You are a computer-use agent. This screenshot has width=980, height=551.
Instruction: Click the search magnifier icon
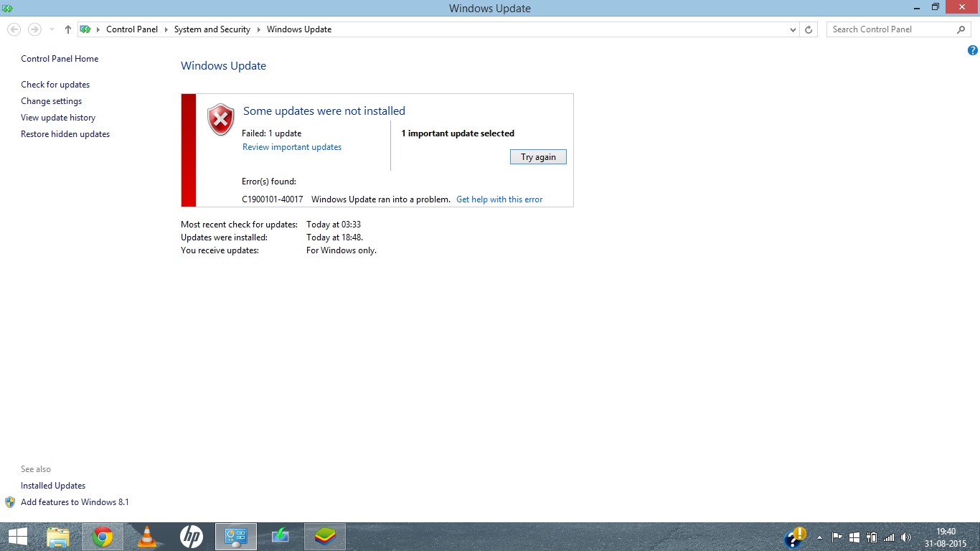click(961, 29)
